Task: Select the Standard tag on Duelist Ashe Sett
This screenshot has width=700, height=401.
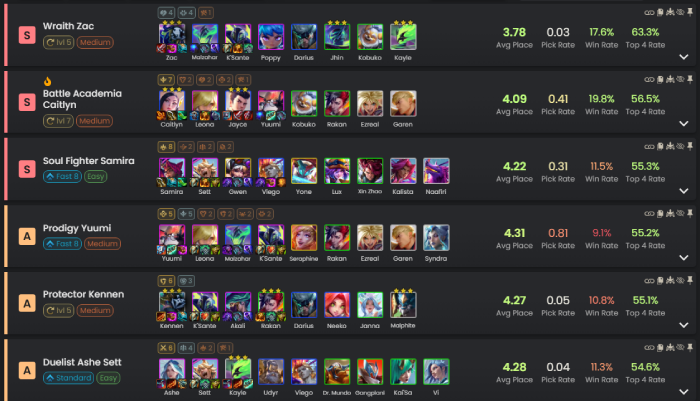Action: tap(68, 378)
